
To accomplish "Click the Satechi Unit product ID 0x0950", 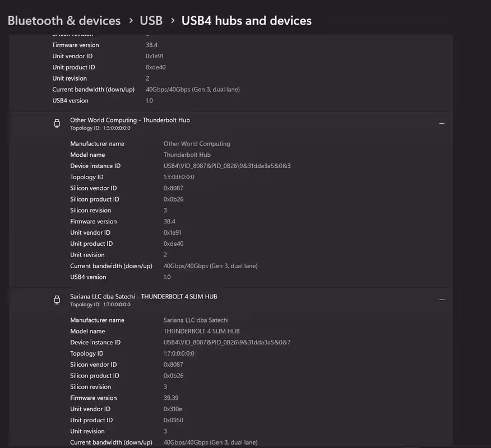I will [x=174, y=420].
